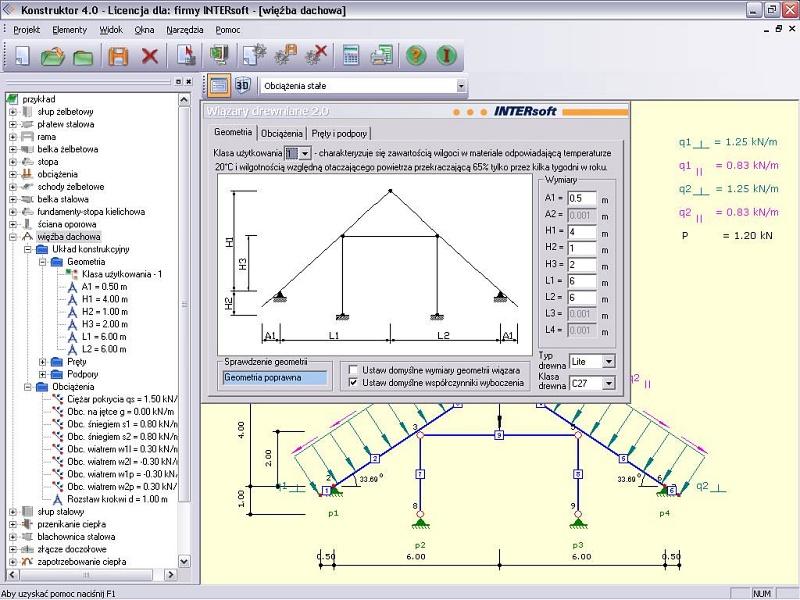The image size is (800, 600).
Task: Close the project tree panel
Action: point(188,82)
